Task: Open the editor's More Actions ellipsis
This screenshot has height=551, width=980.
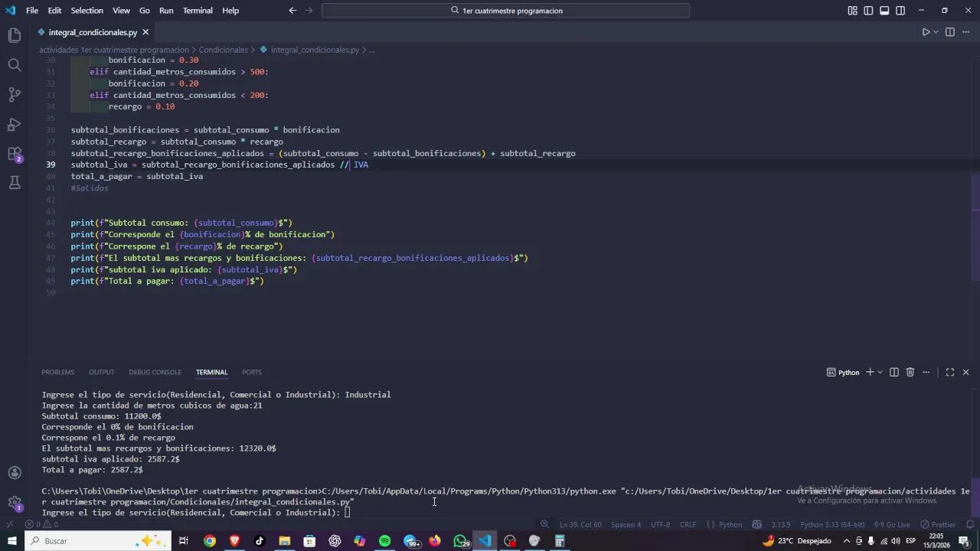Action: tap(965, 32)
